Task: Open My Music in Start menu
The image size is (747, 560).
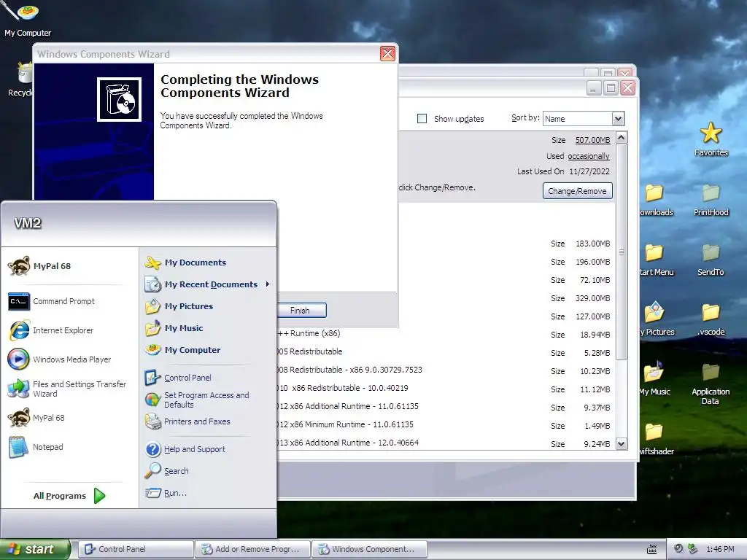Action: (174, 328)
